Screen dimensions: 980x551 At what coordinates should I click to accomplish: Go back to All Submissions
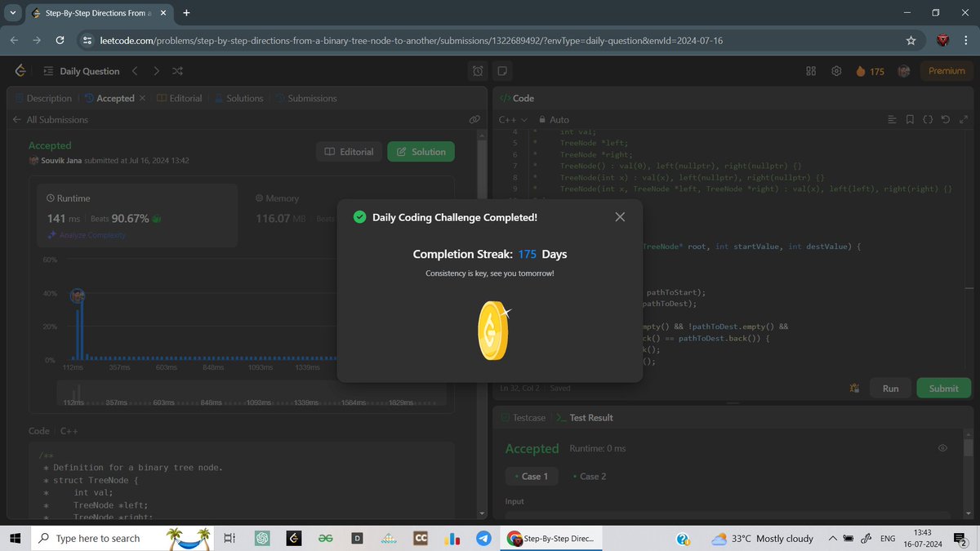click(x=50, y=119)
